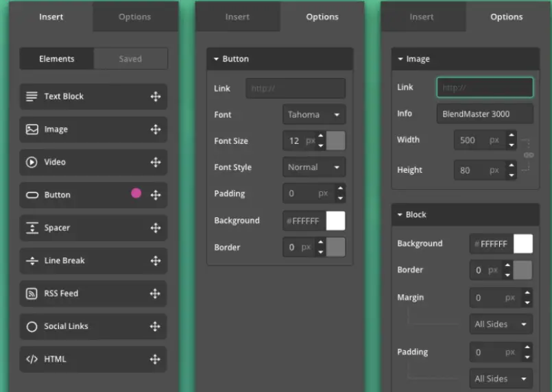Open the Block Border gray color swatch
The image size is (552, 392).
pos(523,270)
